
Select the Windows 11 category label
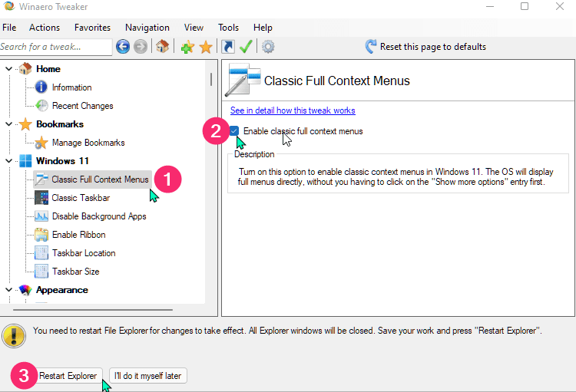click(62, 161)
